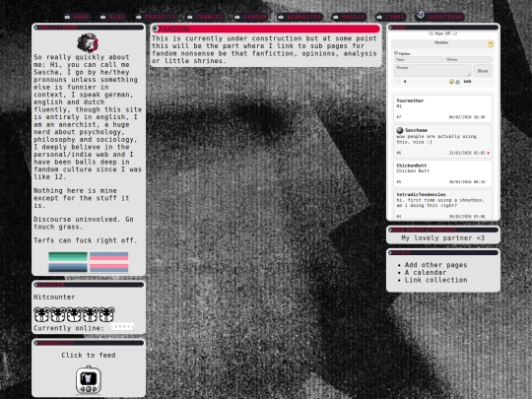Screen dimensions: 532x399
Task: Click the currently online counter badge
Action: pyautogui.click(x=121, y=327)
